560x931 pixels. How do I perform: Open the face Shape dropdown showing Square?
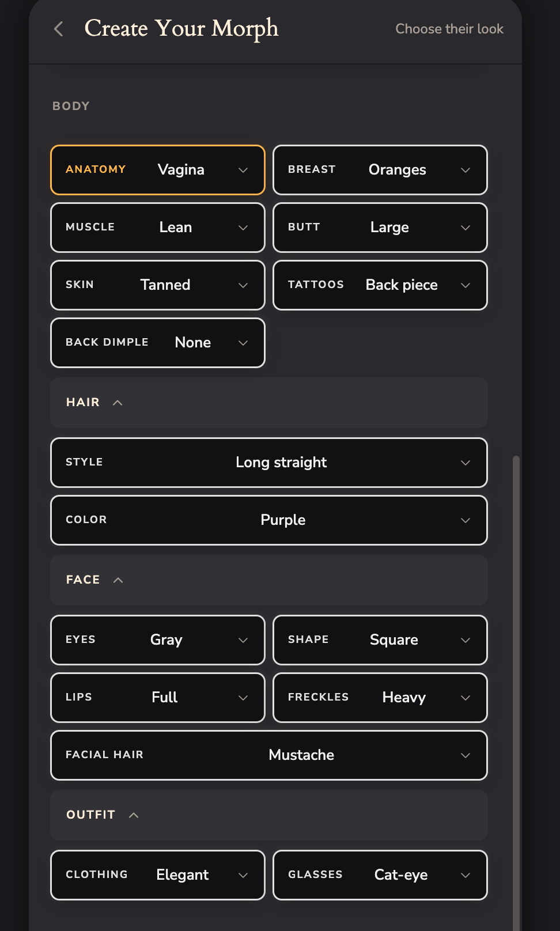pyautogui.click(x=380, y=640)
